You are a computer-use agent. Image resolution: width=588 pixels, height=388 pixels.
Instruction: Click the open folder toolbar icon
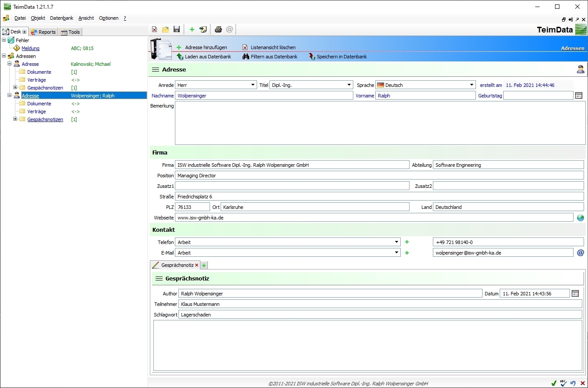click(165, 29)
